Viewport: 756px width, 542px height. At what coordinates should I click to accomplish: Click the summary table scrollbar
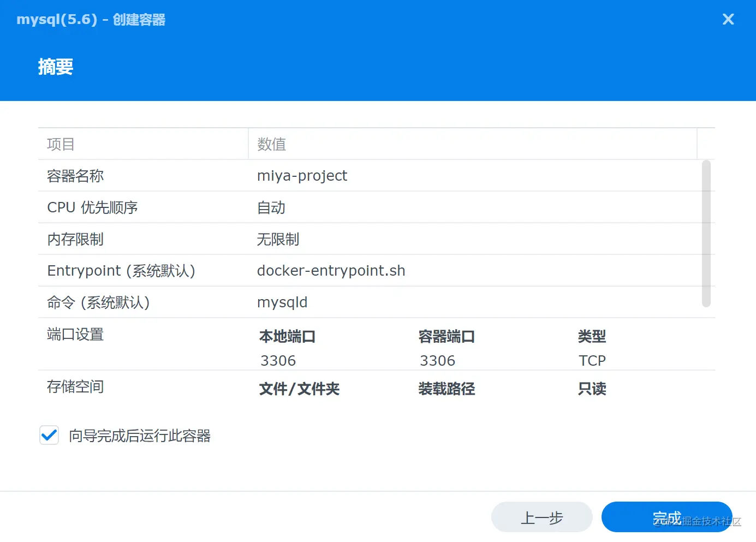[706, 233]
